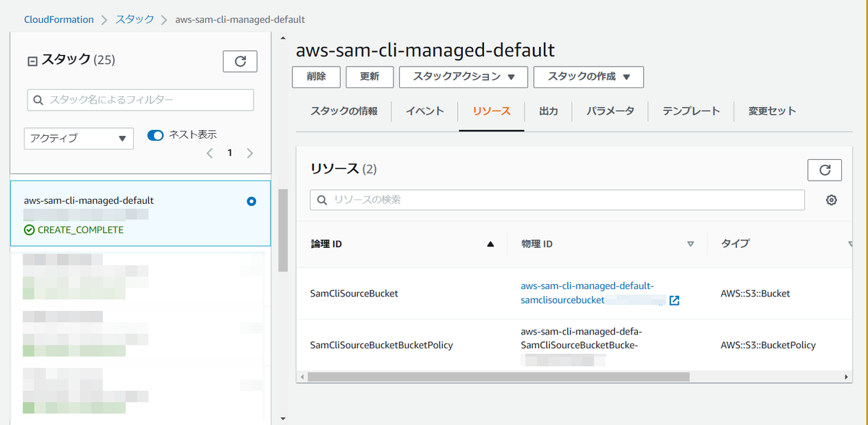Screen dimensions: 868x425
Task: Open the active status filter dropdown
Action: click(x=79, y=138)
